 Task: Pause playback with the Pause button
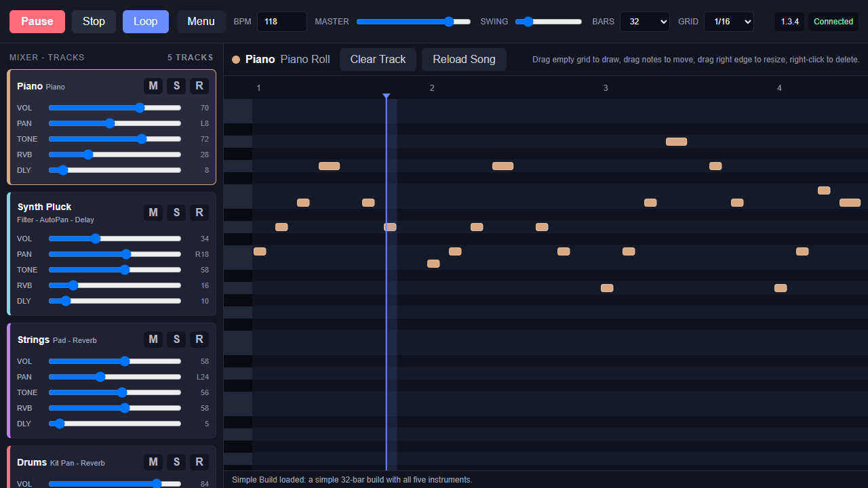click(x=37, y=22)
